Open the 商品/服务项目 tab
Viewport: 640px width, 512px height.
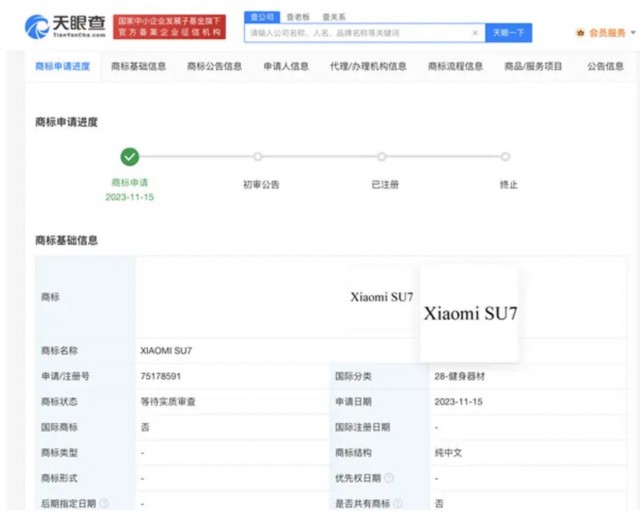pyautogui.click(x=533, y=66)
